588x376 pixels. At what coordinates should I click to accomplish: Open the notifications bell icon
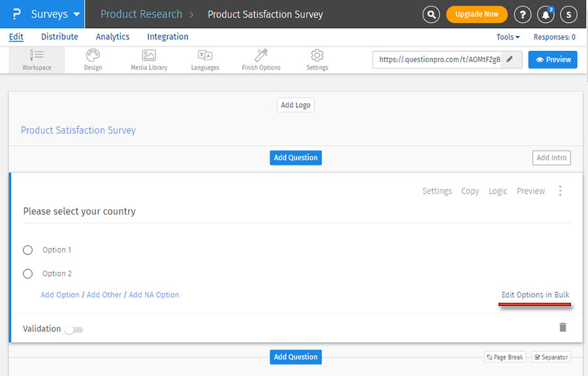[x=545, y=14]
